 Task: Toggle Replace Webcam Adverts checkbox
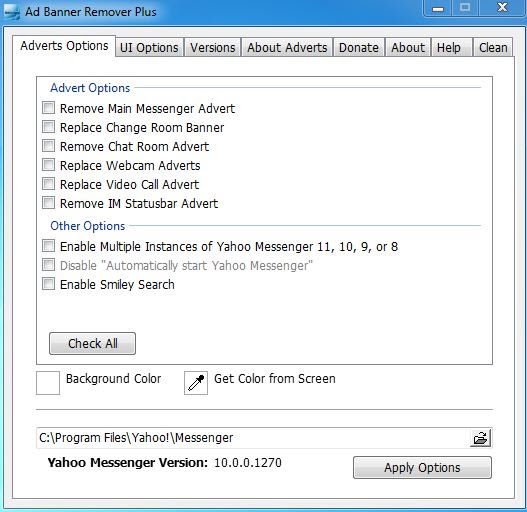coord(48,165)
